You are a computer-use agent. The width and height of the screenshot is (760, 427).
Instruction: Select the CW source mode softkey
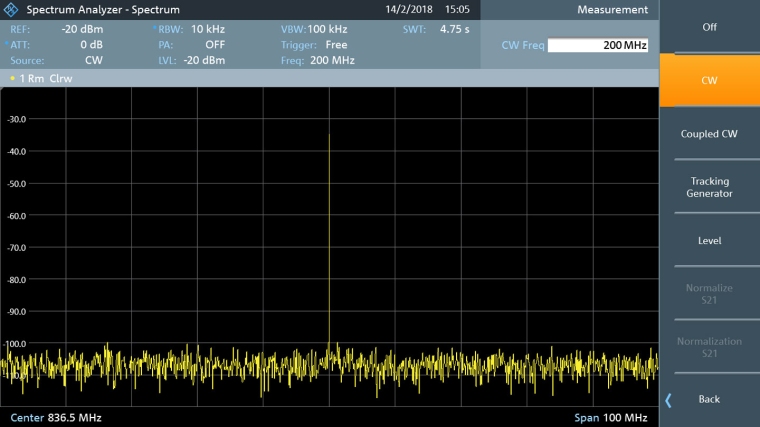coord(709,80)
